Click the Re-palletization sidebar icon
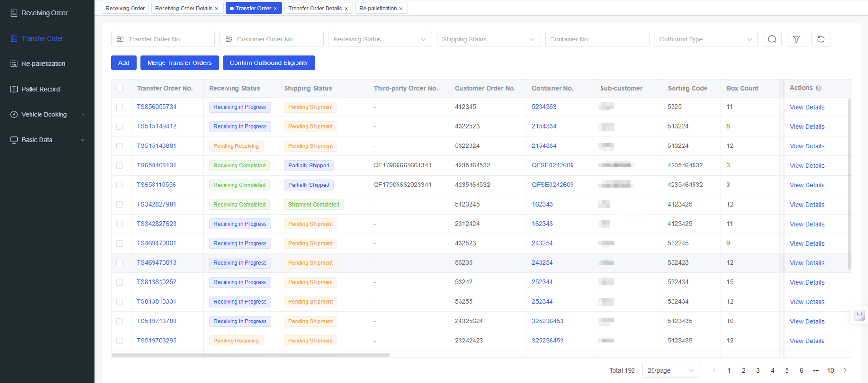 click(x=14, y=63)
